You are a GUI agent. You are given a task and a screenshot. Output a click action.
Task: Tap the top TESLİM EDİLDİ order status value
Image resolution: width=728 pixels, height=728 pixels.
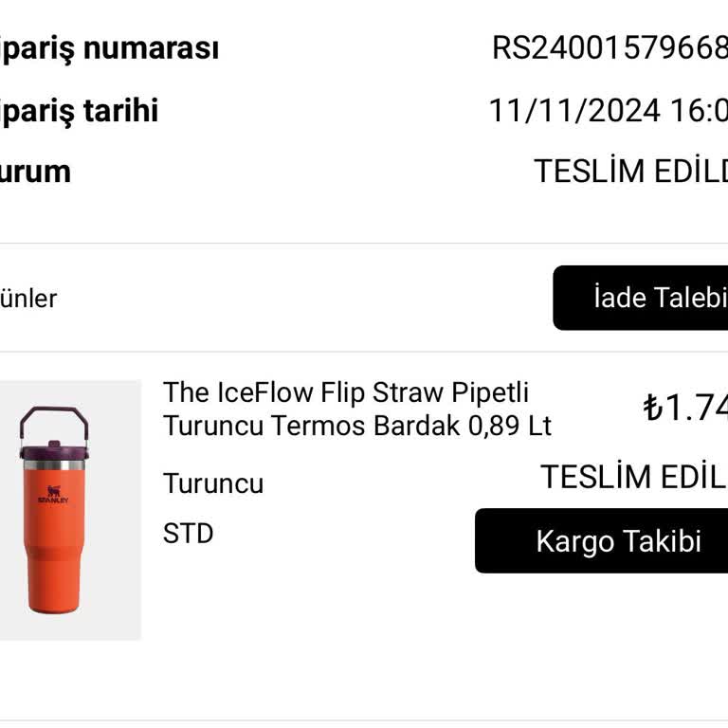click(x=629, y=172)
